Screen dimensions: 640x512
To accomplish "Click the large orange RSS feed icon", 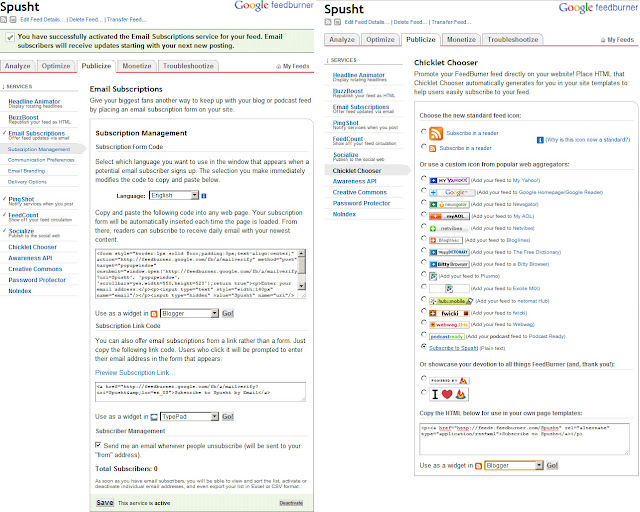I will tap(436, 133).
